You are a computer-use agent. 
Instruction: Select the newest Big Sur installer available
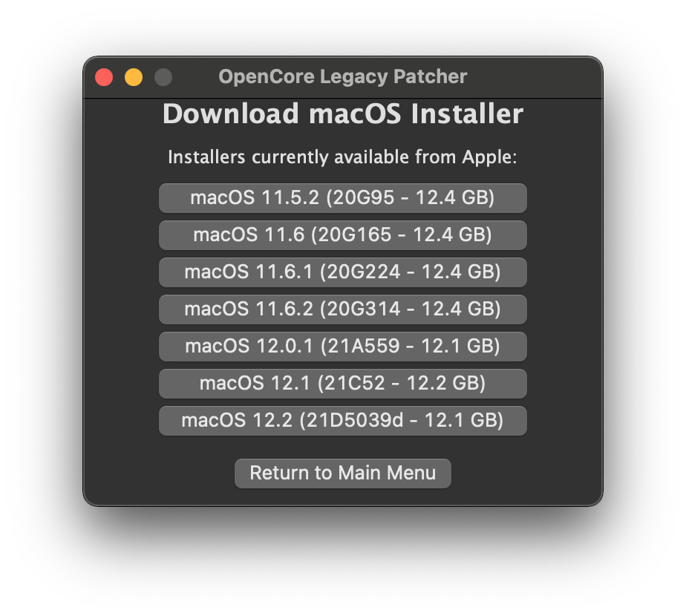342,309
